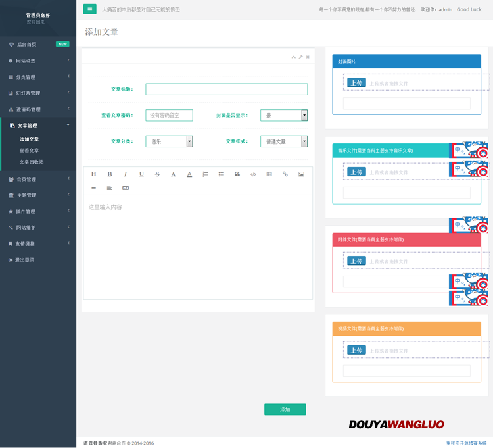This screenshot has width=493, height=448.
Task: Click into the 文章标题 input field
Action: (226, 89)
